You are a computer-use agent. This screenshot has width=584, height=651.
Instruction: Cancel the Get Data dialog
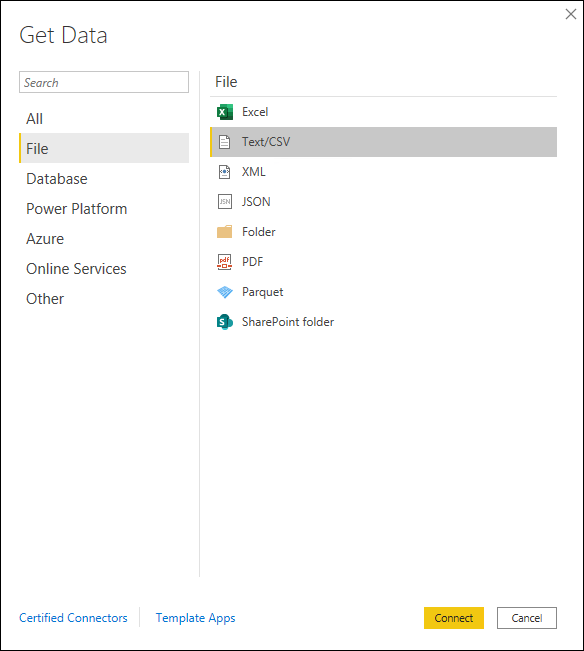tap(527, 618)
